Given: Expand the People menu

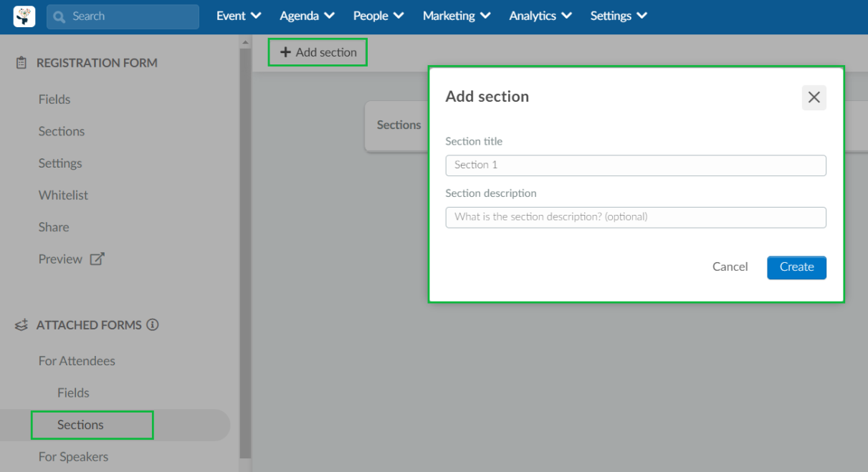Looking at the screenshot, I should [378, 16].
